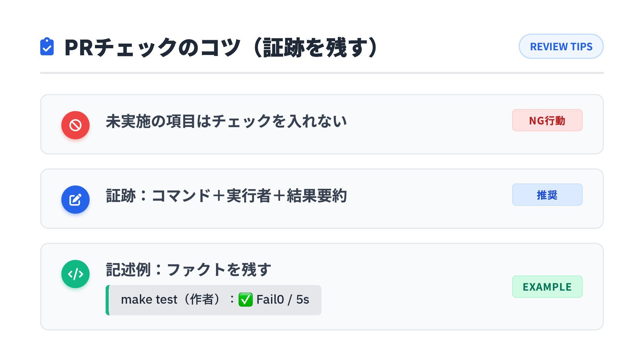
Task: Click the word 結果要約 in the second card
Action: click(x=317, y=195)
